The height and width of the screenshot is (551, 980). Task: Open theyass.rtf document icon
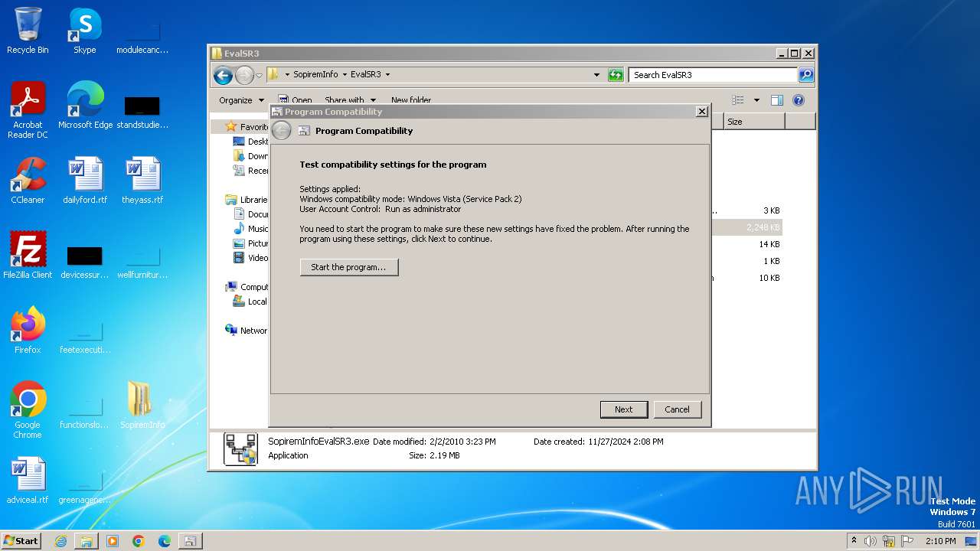pos(142,181)
